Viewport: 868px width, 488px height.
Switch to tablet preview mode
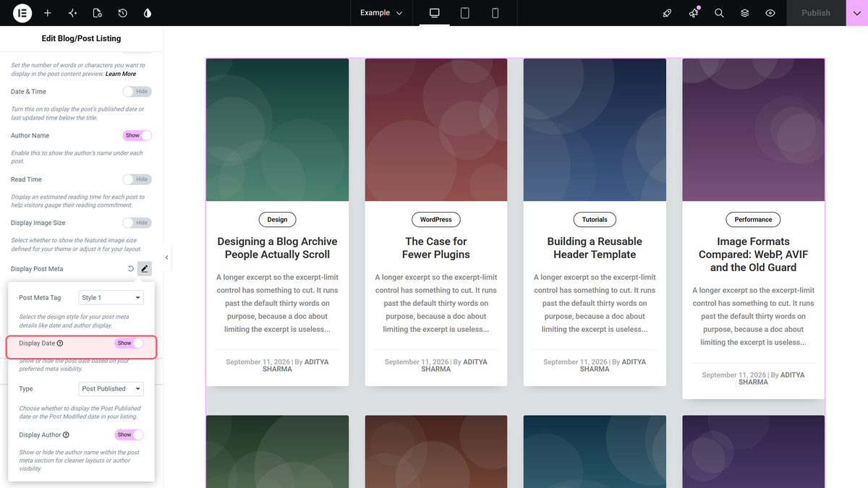465,13
